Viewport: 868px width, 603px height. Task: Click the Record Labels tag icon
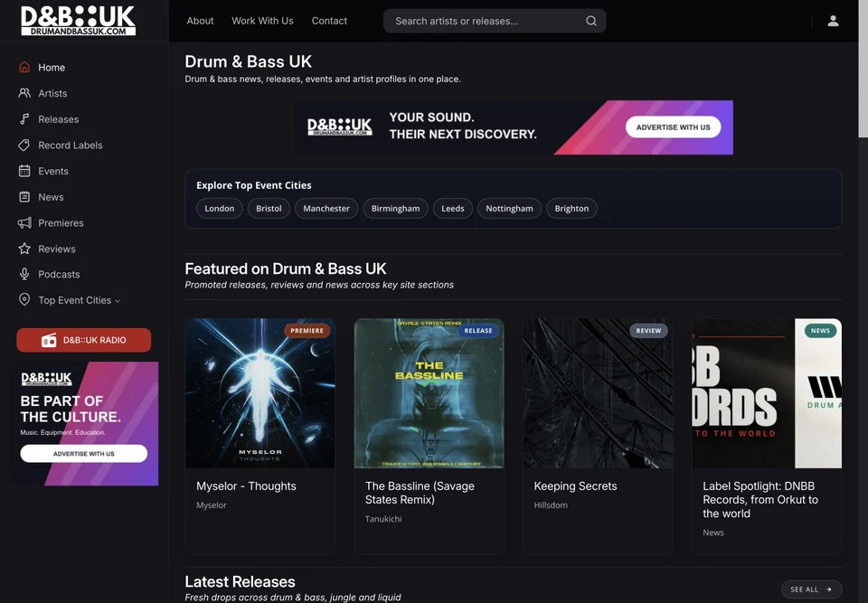[x=24, y=145]
